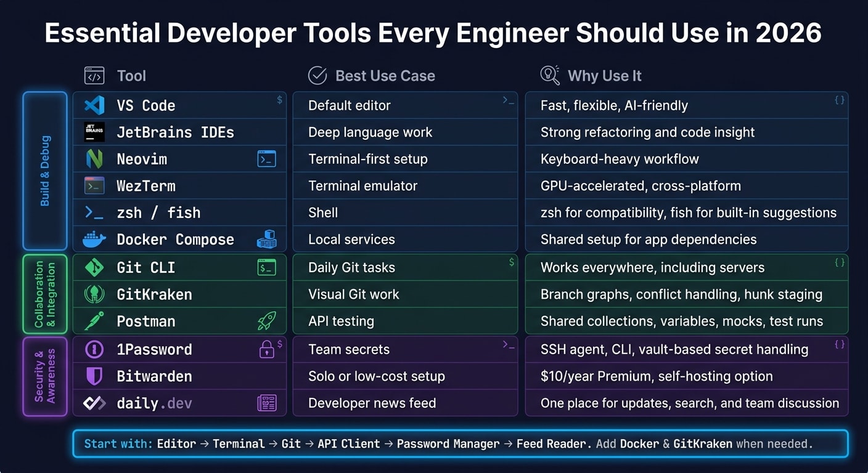Click the checkmark icon beside Best Use Case

pos(317,76)
